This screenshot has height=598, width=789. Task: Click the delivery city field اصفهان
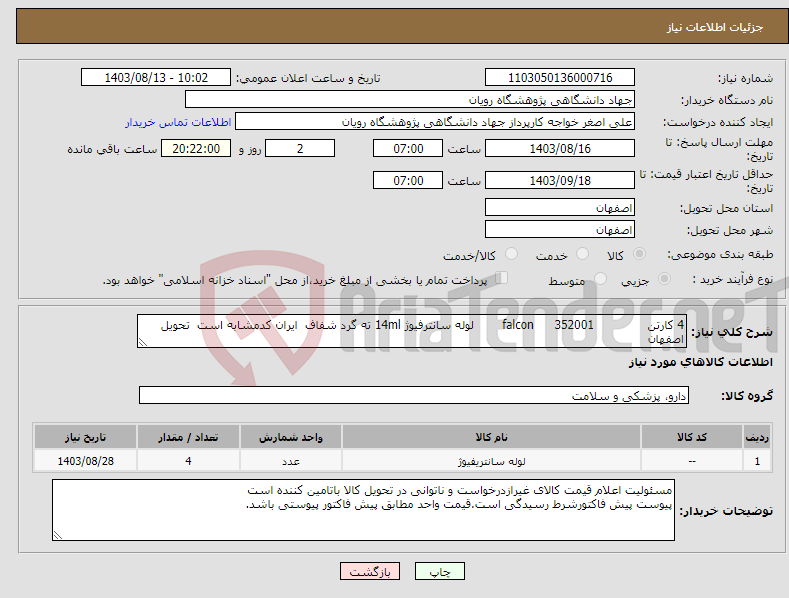coord(560,230)
